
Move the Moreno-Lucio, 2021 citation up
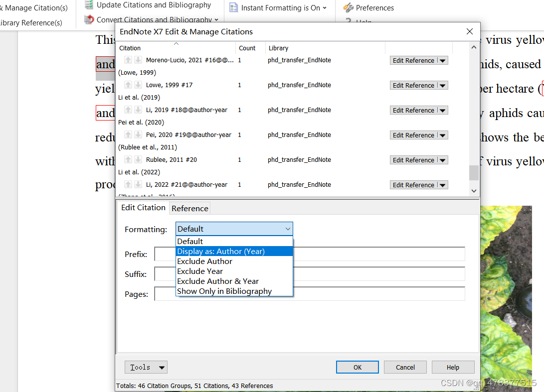(x=128, y=60)
